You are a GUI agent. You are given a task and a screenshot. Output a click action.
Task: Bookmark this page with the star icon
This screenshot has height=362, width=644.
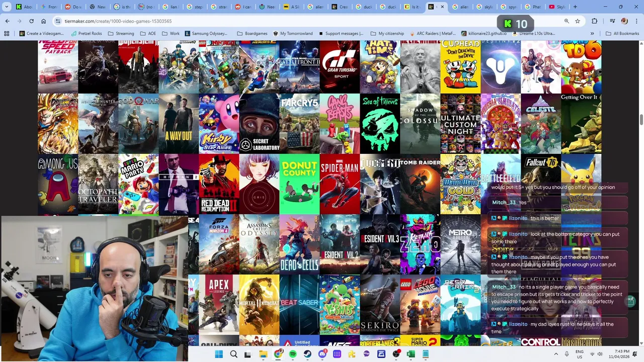[578, 21]
